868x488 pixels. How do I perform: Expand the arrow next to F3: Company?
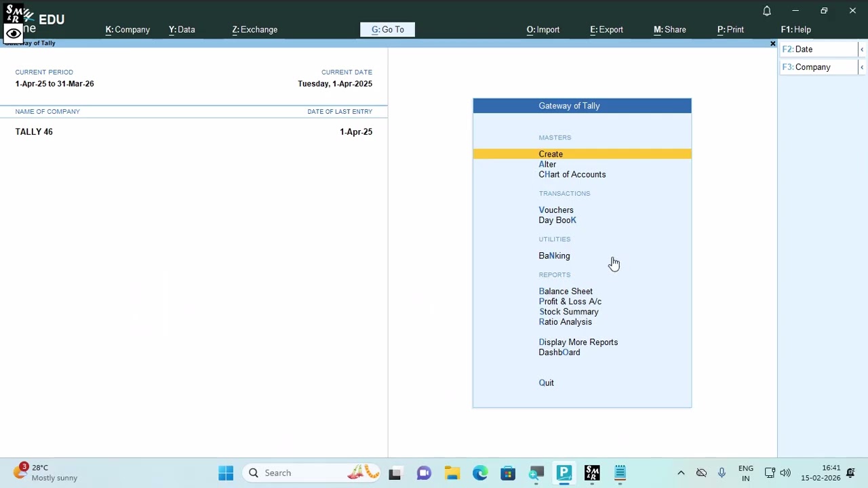pos(862,67)
